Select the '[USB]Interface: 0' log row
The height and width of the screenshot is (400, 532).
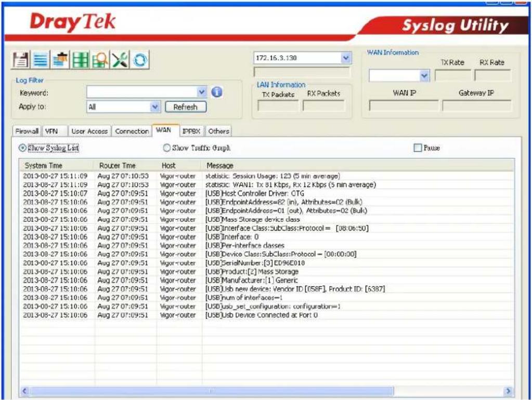(267, 237)
